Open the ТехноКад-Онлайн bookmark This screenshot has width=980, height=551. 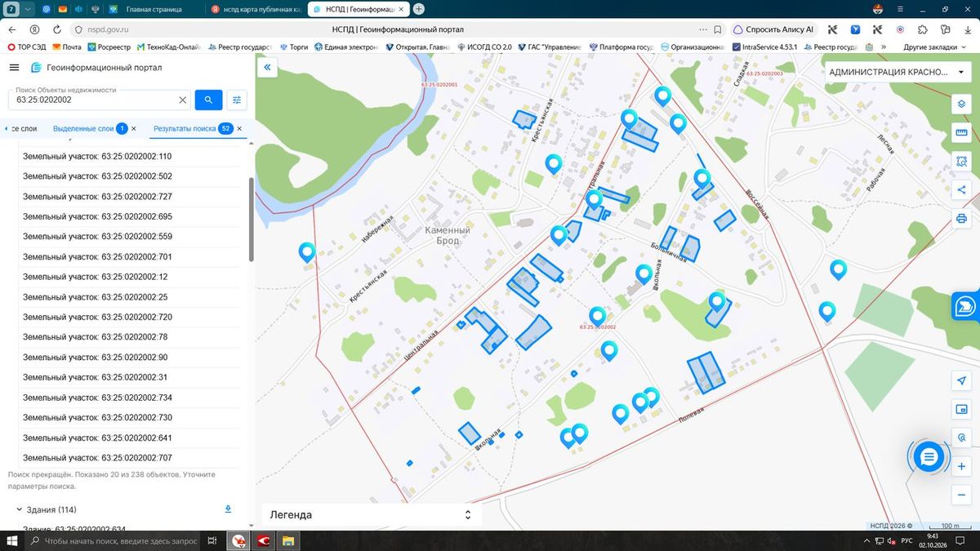click(x=169, y=47)
